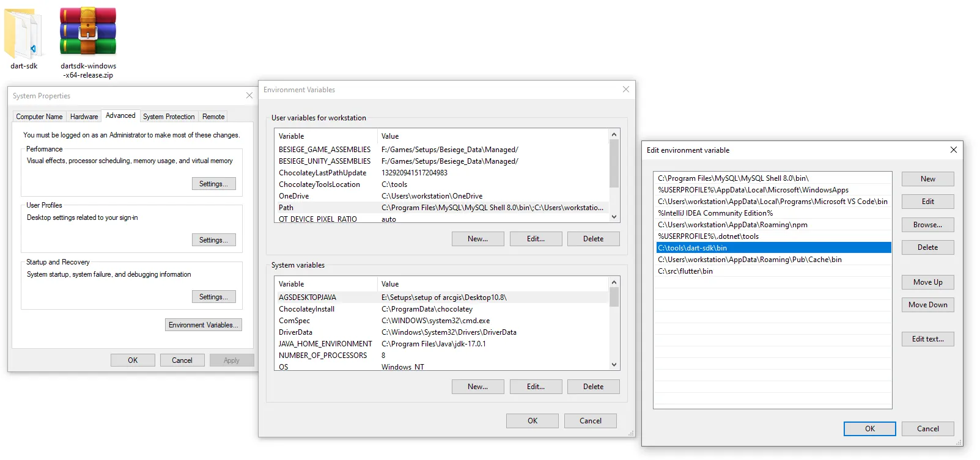Screen dimensions: 980x460
Task: Click Edit in Edit environment variable dialog
Action: 928,202
